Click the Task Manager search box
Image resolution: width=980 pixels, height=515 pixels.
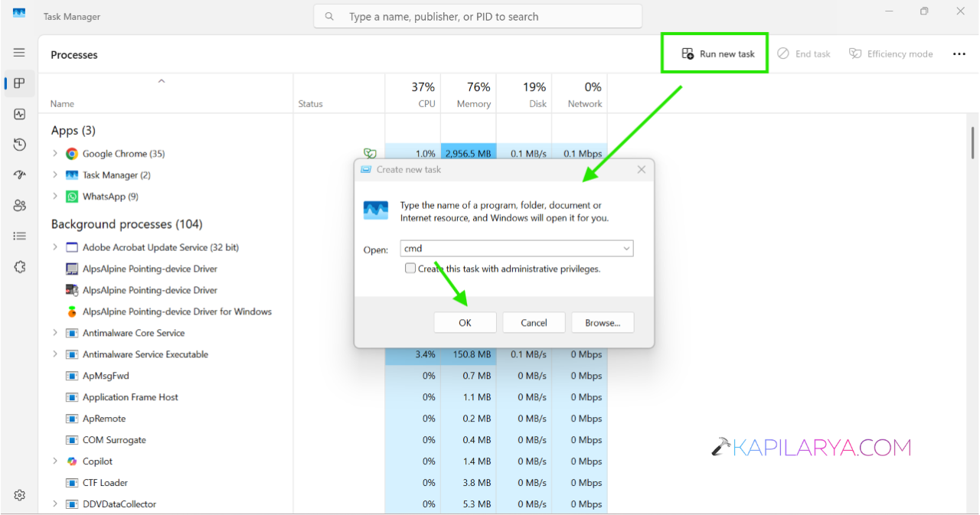478,16
